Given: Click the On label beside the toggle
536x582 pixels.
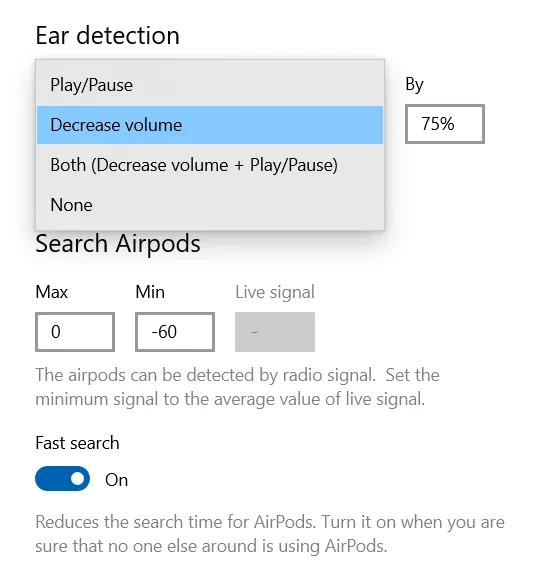Looking at the screenshot, I should click(117, 480).
